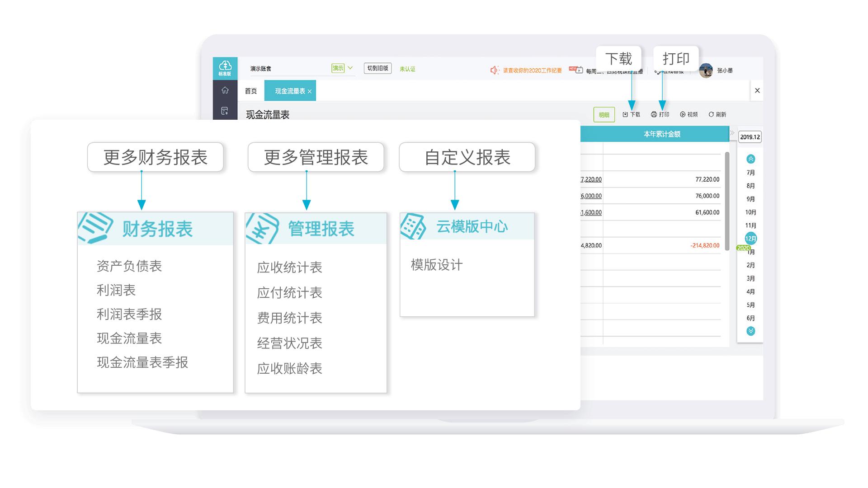868x488 pixels.
Task: Click the orange announcement speaker icon
Action: (494, 70)
